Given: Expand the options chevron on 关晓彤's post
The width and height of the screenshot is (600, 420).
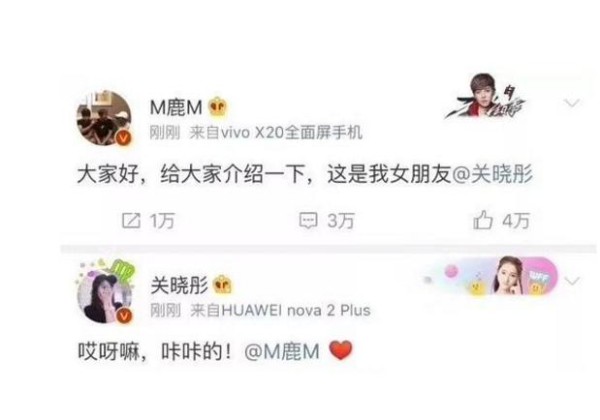Looking at the screenshot, I should click(x=572, y=282).
